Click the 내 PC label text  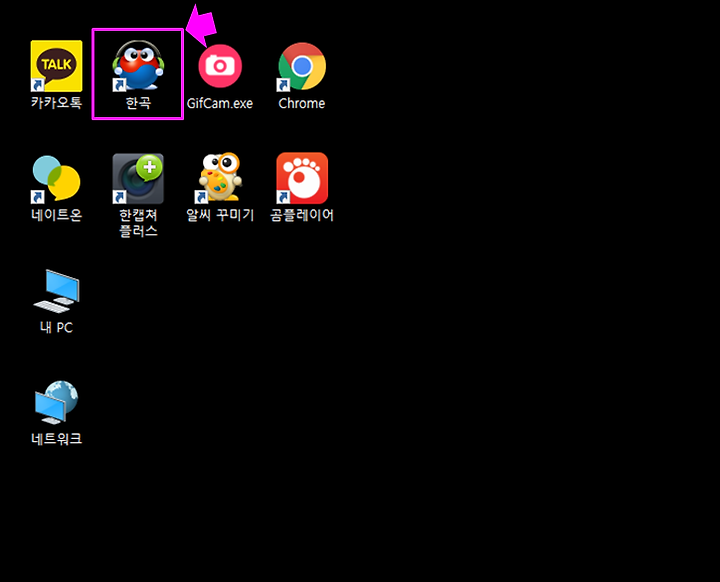pos(56,328)
